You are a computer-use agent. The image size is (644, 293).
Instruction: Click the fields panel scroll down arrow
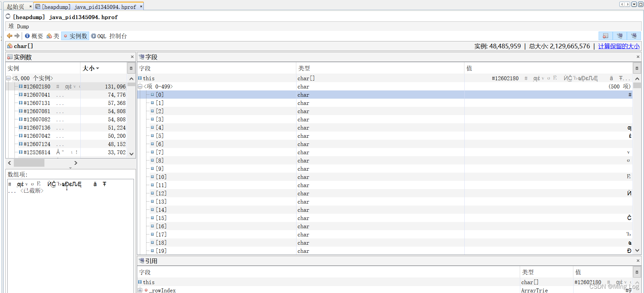pyautogui.click(x=637, y=251)
